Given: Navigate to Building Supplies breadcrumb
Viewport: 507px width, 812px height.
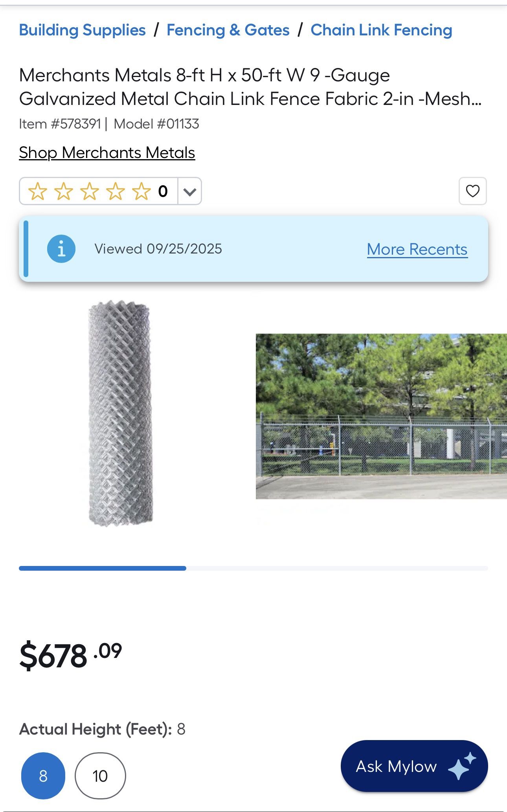Looking at the screenshot, I should tap(81, 29).
